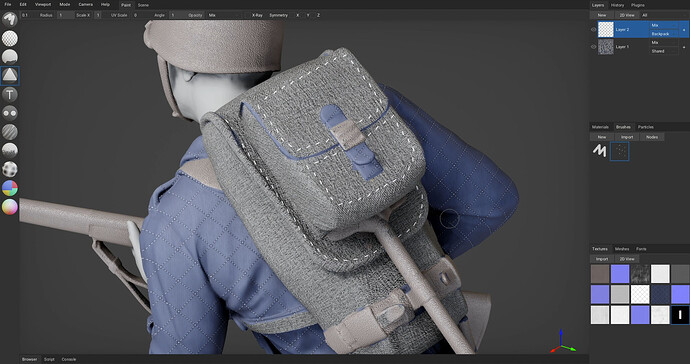Open the Shared object dropdown on Layer 1
Screen dimensions: 690x364
point(664,51)
